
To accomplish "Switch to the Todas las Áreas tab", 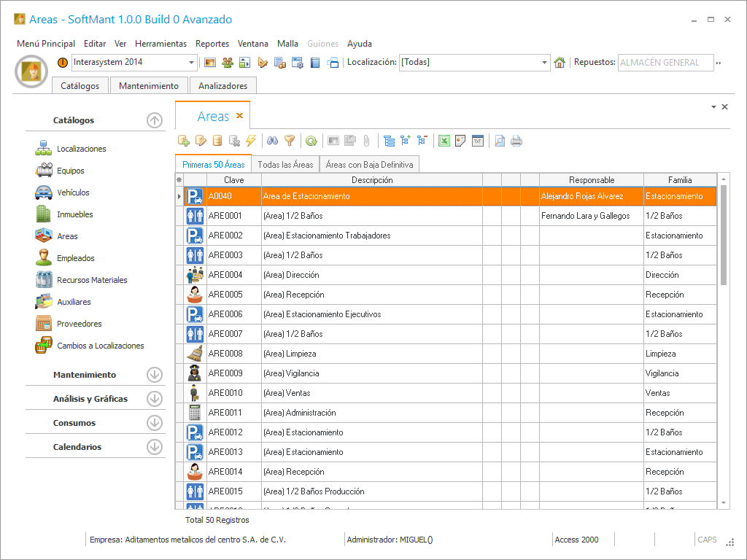I will click(285, 165).
